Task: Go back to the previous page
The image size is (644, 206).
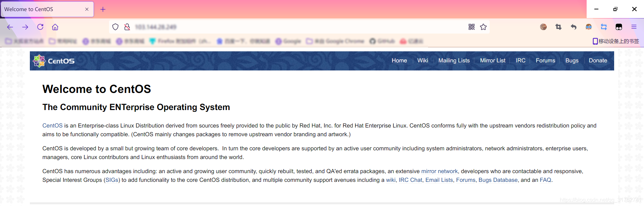Action: point(10,27)
